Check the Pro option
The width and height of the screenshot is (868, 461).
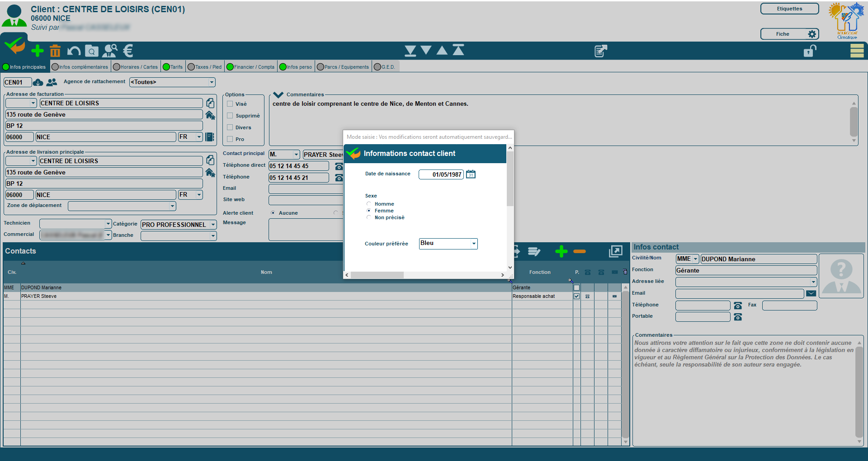(x=230, y=139)
